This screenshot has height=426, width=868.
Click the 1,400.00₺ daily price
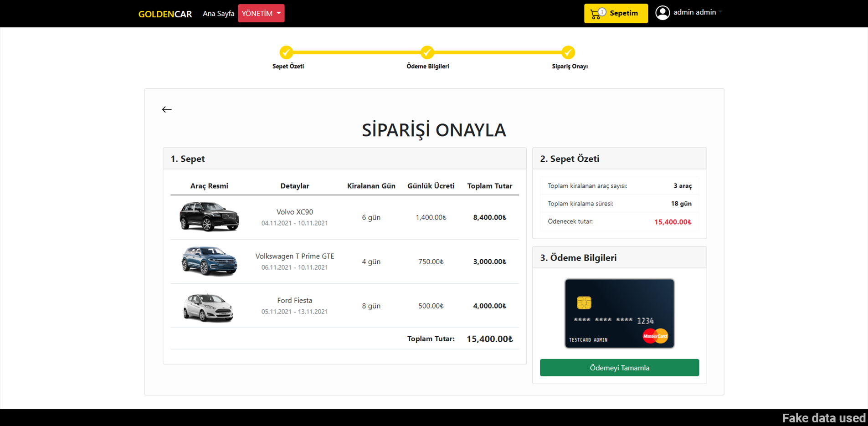(431, 217)
